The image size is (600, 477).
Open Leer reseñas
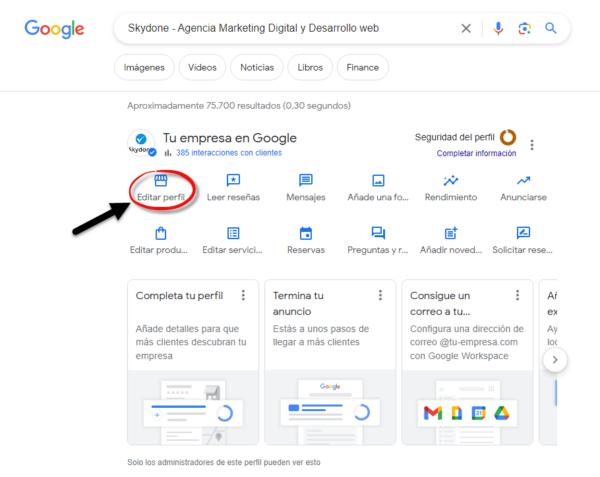tap(233, 188)
